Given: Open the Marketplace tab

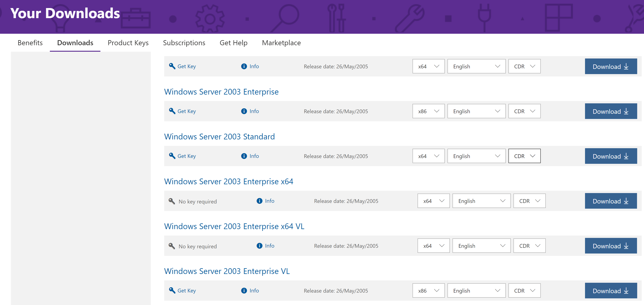Looking at the screenshot, I should click(x=281, y=43).
